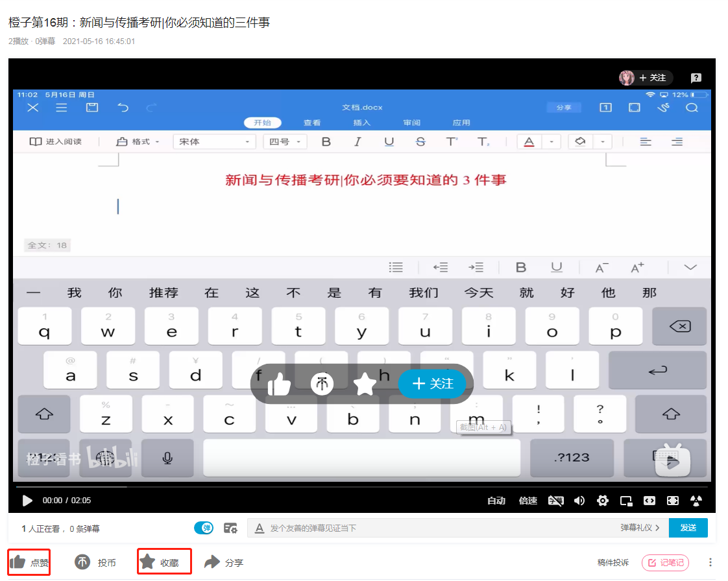This screenshot has width=728, height=581.
Task: Click the uploader avatar in player
Action: (626, 78)
